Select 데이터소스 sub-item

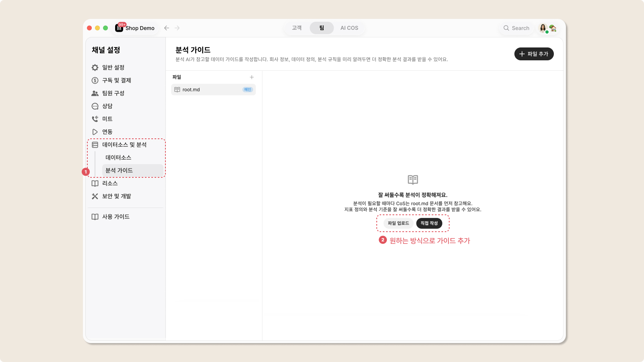(118, 158)
